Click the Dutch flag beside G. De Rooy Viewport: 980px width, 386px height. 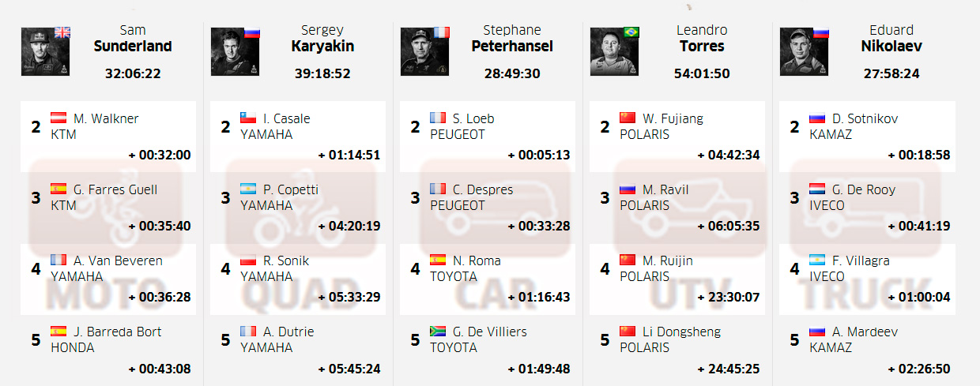tap(818, 189)
